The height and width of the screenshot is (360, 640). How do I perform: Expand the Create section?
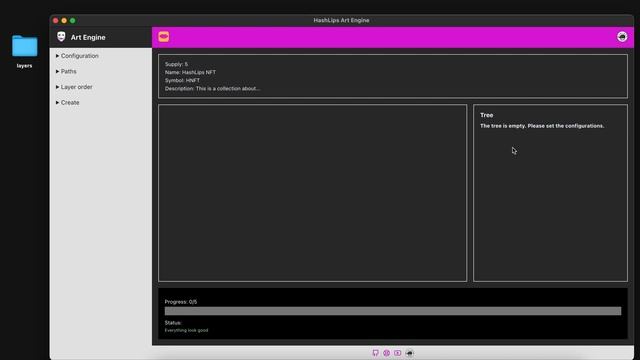pos(67,102)
